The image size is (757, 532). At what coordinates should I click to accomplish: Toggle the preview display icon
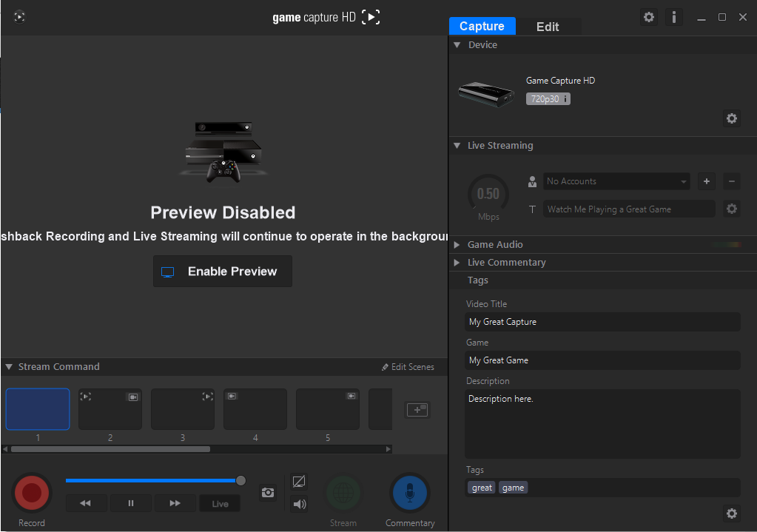pyautogui.click(x=299, y=481)
